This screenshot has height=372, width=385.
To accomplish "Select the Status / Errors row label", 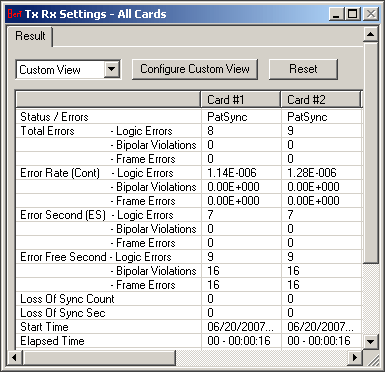I will tap(54, 117).
